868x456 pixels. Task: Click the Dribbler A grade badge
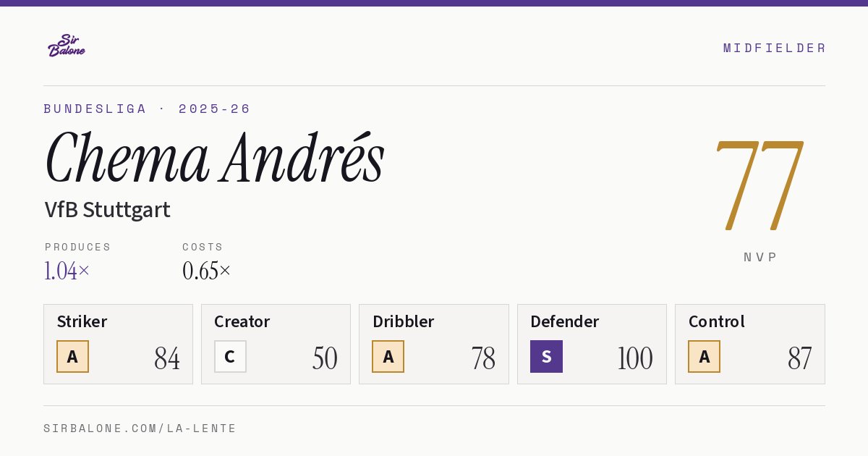[388, 357]
